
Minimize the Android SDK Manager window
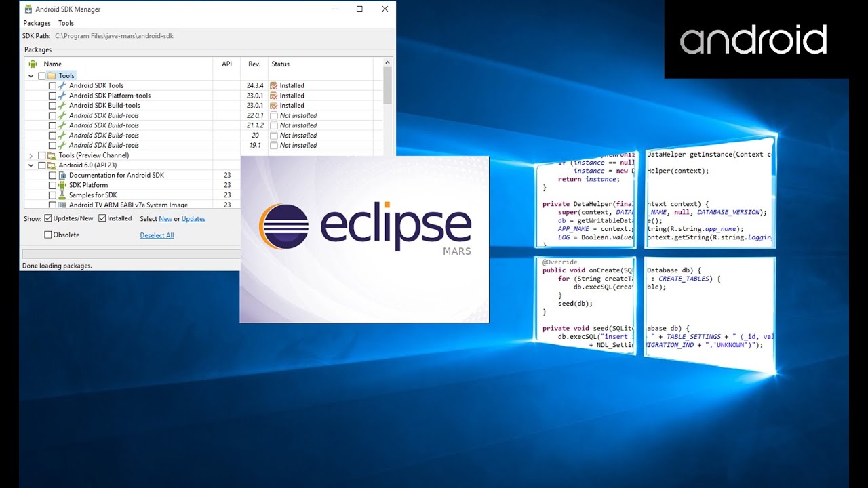334,9
